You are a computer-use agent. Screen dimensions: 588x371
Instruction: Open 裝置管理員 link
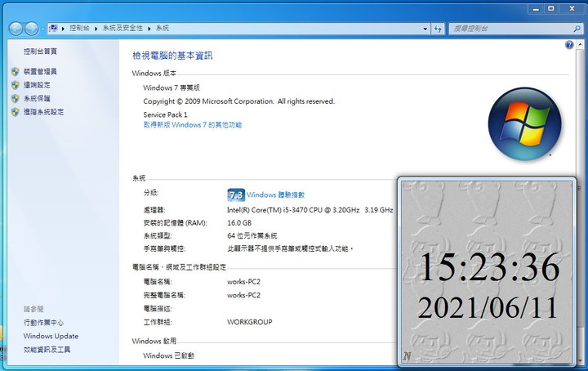(40, 71)
